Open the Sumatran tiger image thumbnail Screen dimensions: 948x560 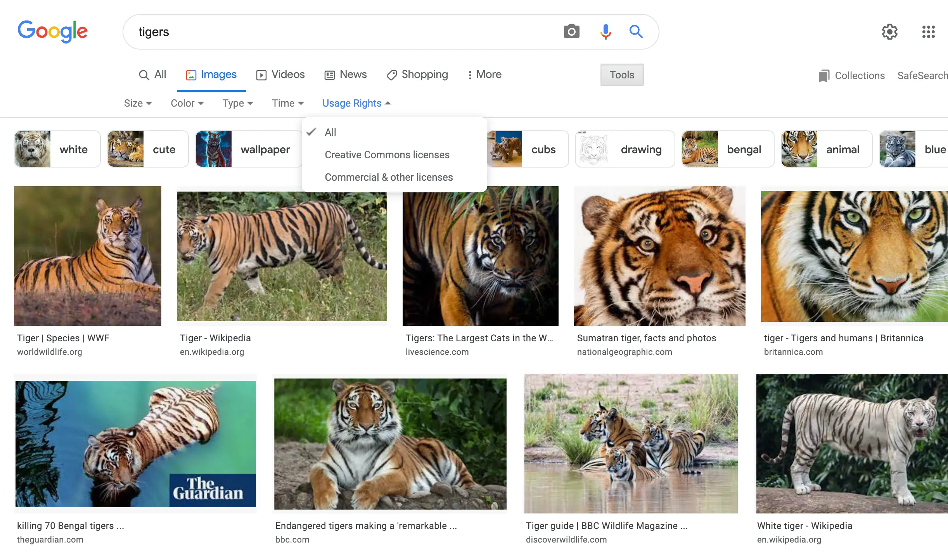tap(660, 256)
